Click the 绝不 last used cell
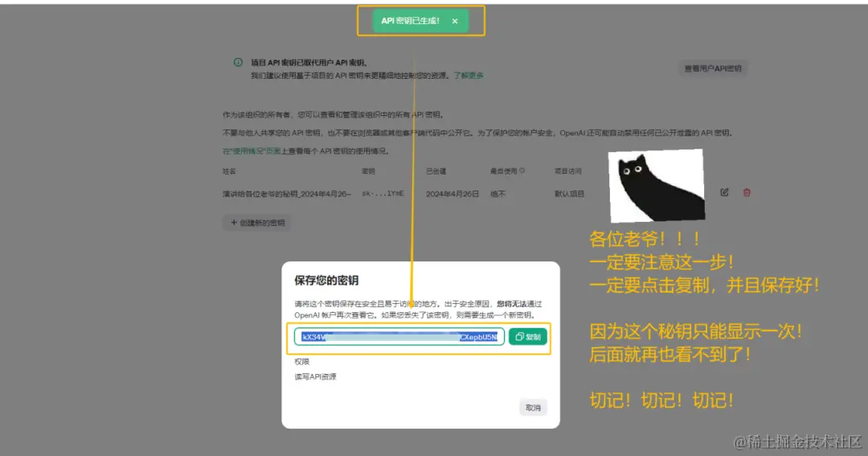This screenshot has width=868, height=456. click(x=497, y=194)
